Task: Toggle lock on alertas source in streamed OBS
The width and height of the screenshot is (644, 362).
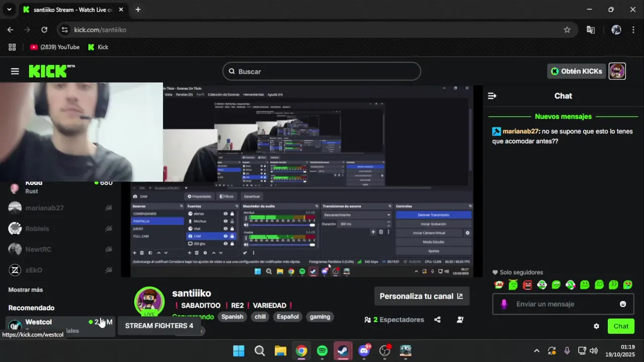Action: point(232,214)
